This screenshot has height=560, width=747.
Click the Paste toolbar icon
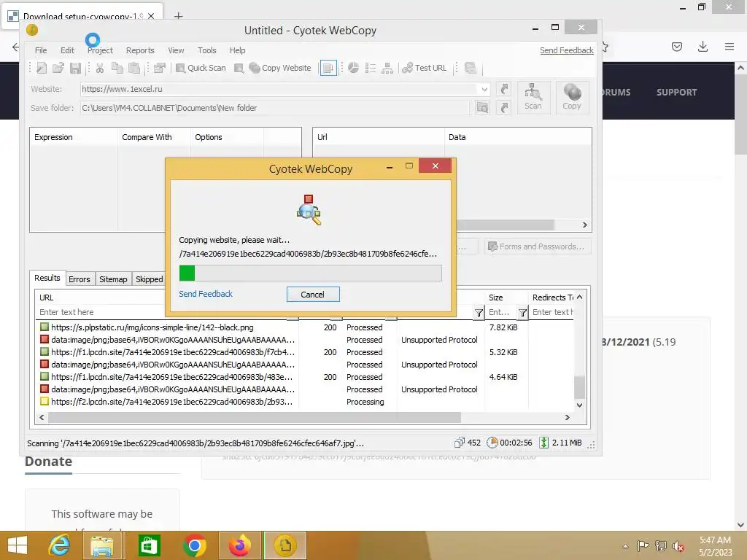click(134, 68)
